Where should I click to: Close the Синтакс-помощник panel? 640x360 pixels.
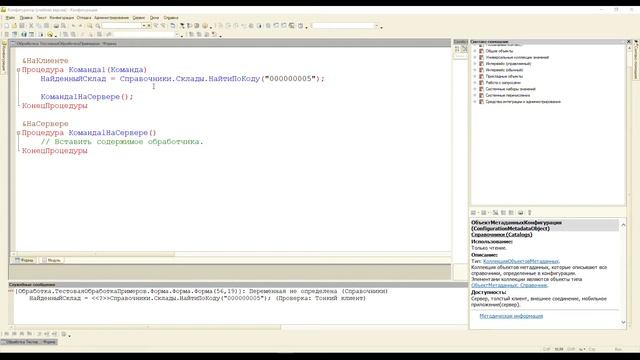[629, 42]
